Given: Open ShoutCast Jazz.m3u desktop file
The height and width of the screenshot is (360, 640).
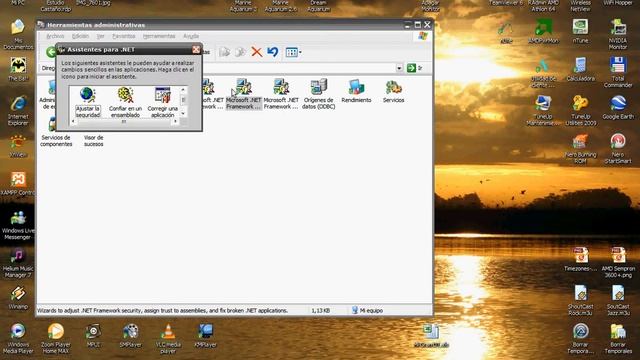Looking at the screenshot, I should pyautogui.click(x=618, y=301).
